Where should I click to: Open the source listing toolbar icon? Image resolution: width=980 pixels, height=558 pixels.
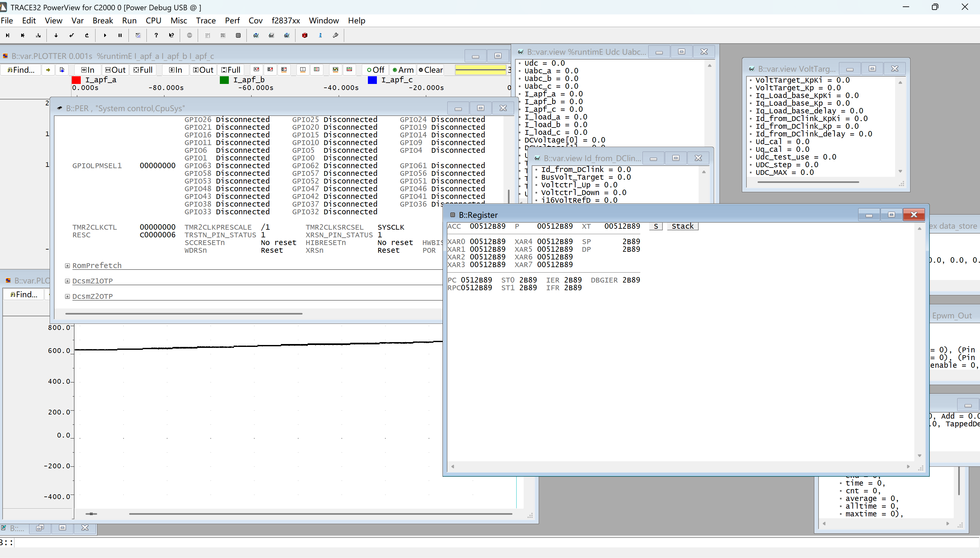click(x=207, y=35)
